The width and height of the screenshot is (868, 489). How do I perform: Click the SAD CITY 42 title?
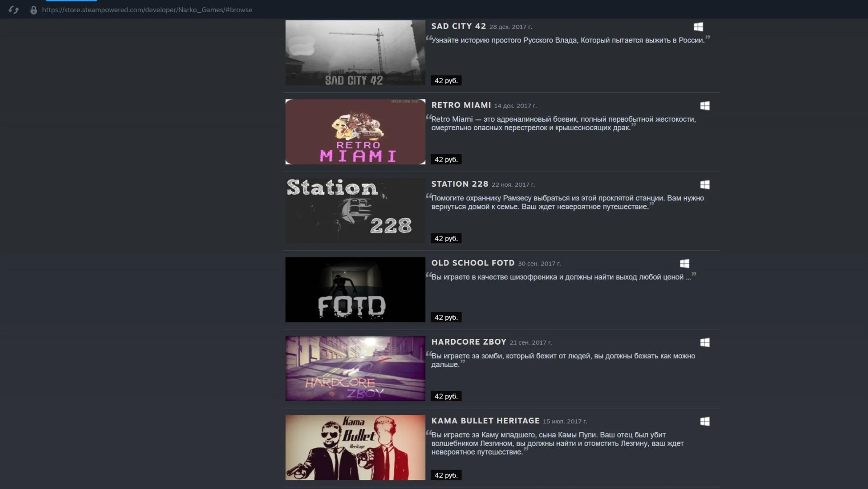coord(458,26)
